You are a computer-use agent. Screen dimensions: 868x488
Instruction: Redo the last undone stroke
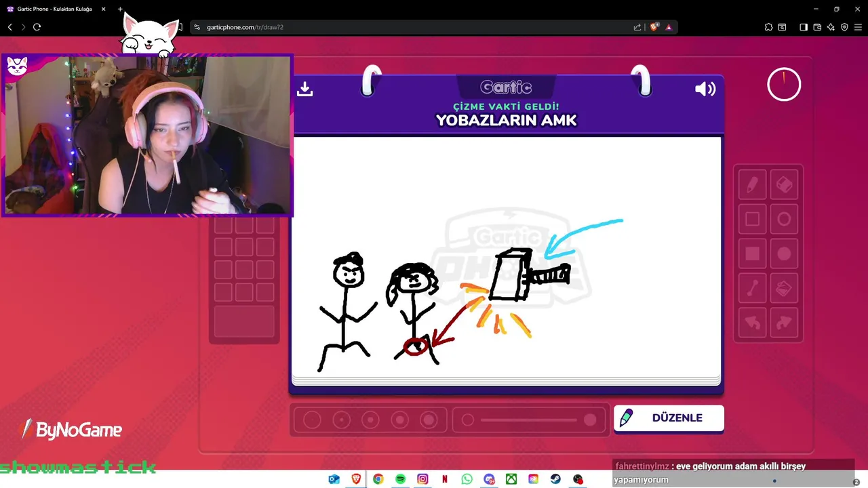(x=784, y=323)
